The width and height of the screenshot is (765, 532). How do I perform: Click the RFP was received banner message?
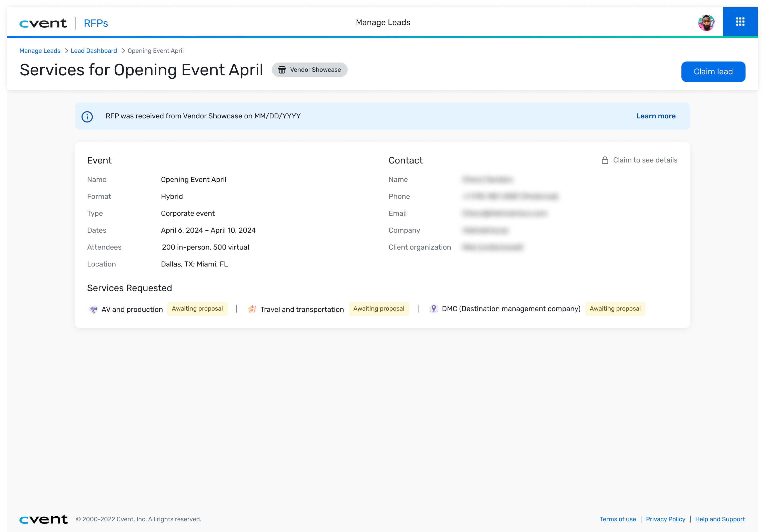pos(203,116)
